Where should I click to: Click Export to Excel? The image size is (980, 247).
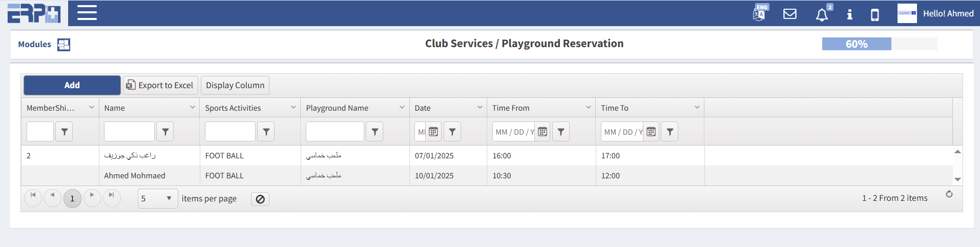click(x=160, y=85)
